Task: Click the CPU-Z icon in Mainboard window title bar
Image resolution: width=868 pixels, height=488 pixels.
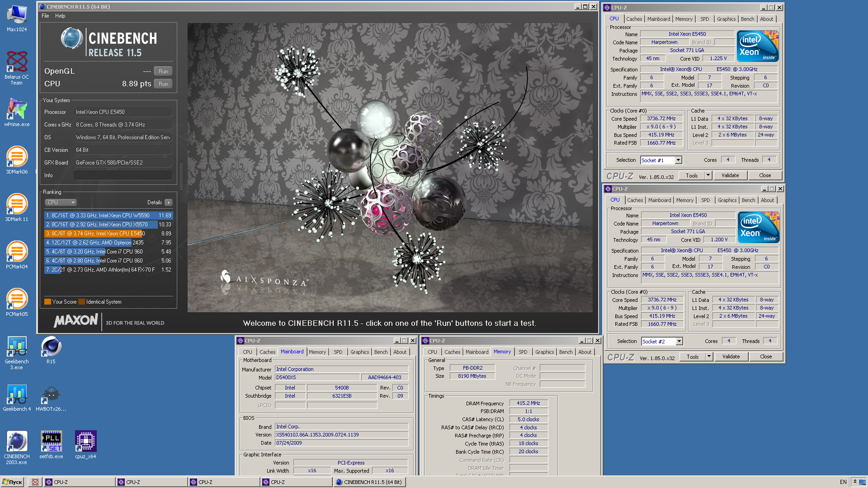Action: click(240, 341)
